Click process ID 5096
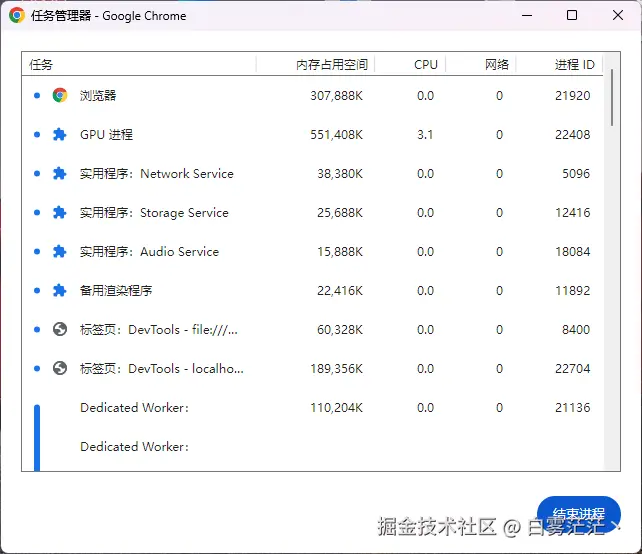 pyautogui.click(x=576, y=174)
